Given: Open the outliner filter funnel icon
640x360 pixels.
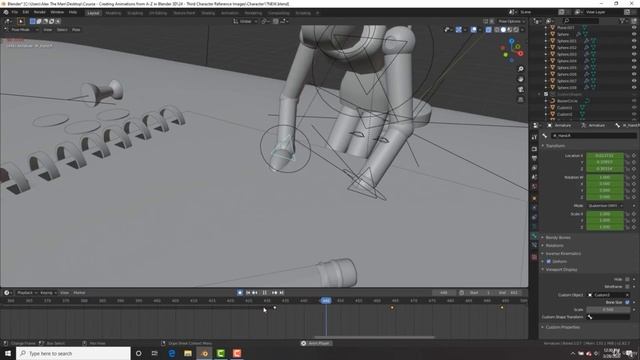Looking at the screenshot, I should point(623,20).
